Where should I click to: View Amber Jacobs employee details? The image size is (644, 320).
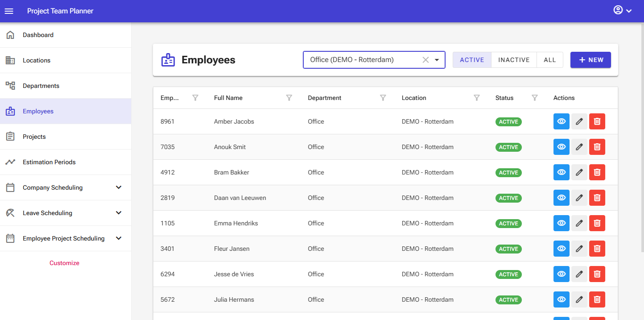point(561,121)
